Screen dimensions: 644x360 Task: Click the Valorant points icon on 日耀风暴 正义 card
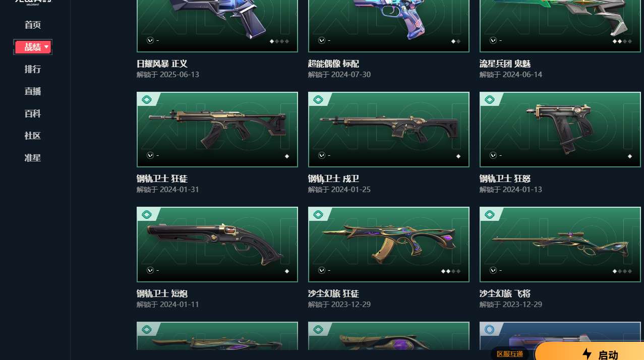pyautogui.click(x=150, y=40)
